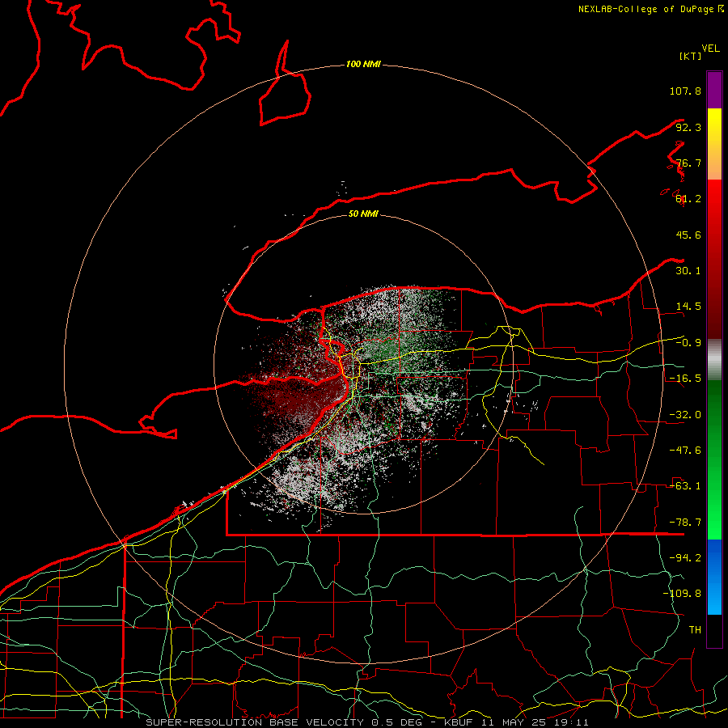The image size is (728, 728).
Task: Click the 14.5 velocity scale value
Action: coord(688,307)
